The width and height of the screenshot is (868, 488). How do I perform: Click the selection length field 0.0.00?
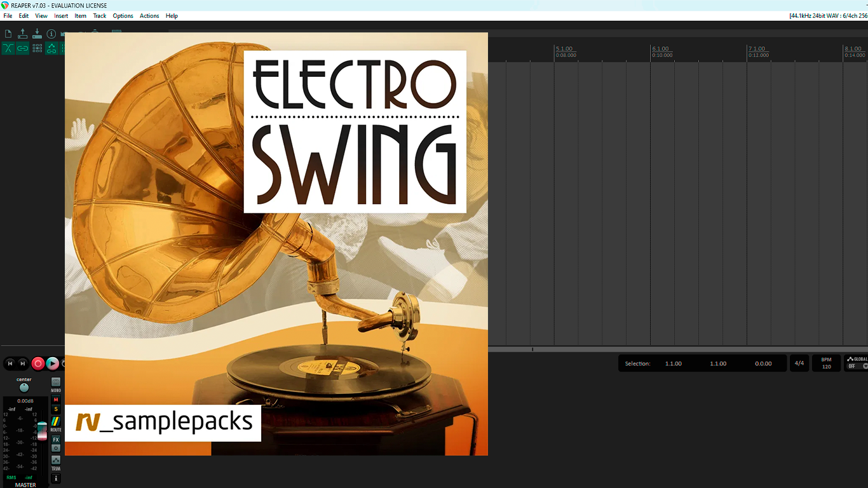tap(763, 363)
